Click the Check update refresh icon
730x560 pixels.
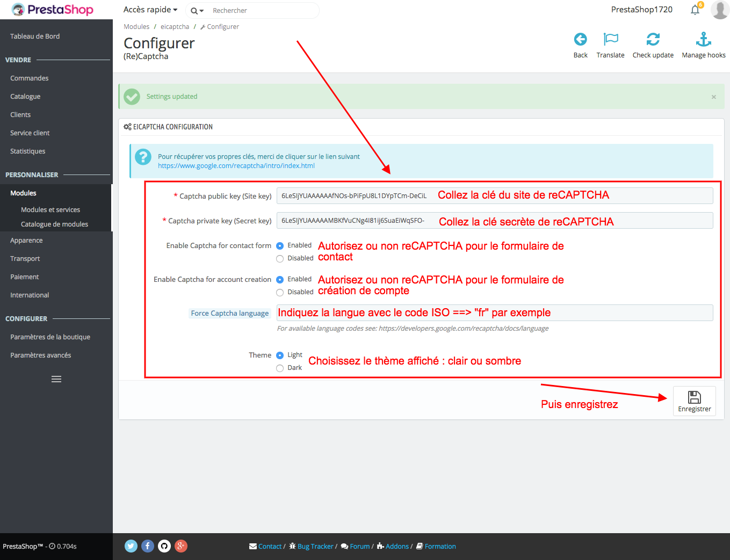[x=653, y=39]
